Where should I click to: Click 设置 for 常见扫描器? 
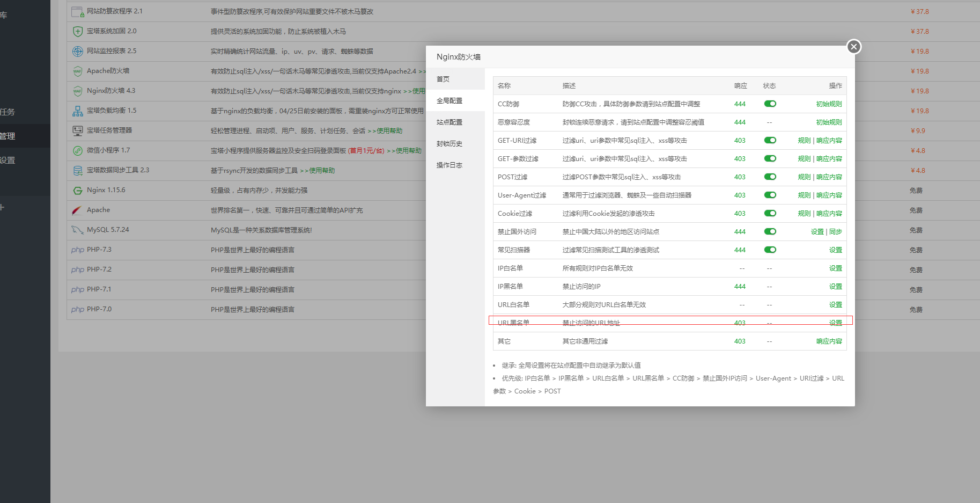coord(836,250)
